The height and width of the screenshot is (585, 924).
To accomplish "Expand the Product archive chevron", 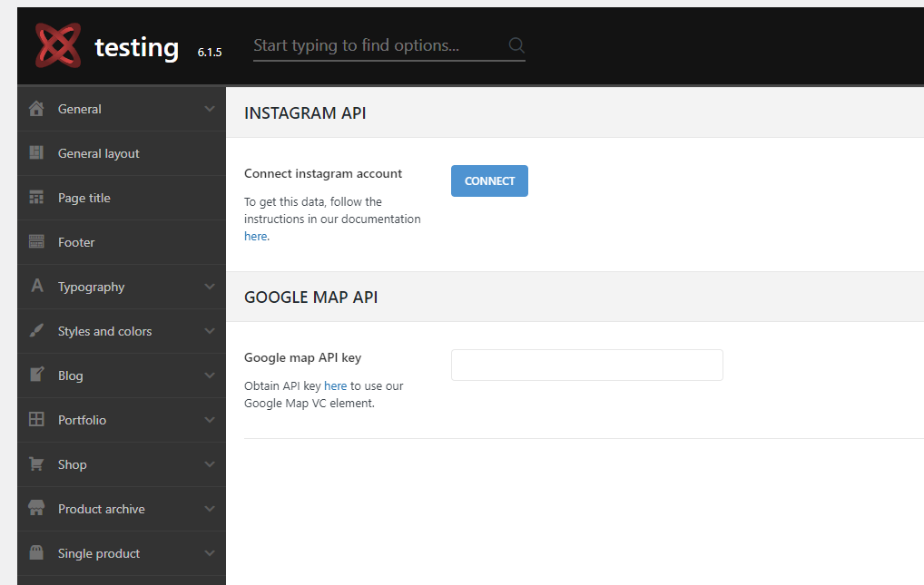I will (x=209, y=509).
